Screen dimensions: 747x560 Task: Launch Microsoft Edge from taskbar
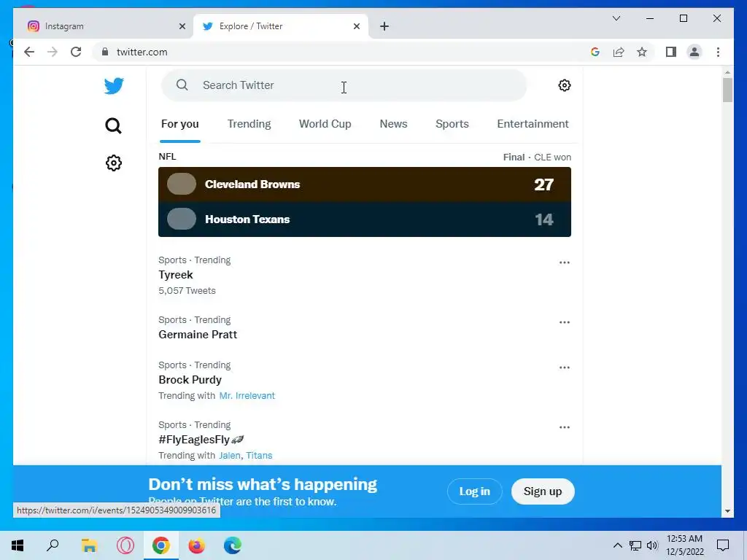233,545
